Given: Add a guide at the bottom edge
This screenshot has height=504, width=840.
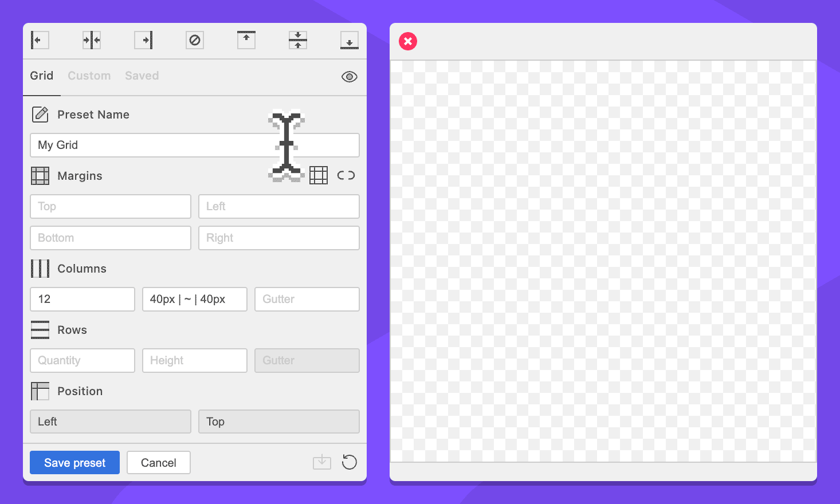Looking at the screenshot, I should click(x=349, y=40).
